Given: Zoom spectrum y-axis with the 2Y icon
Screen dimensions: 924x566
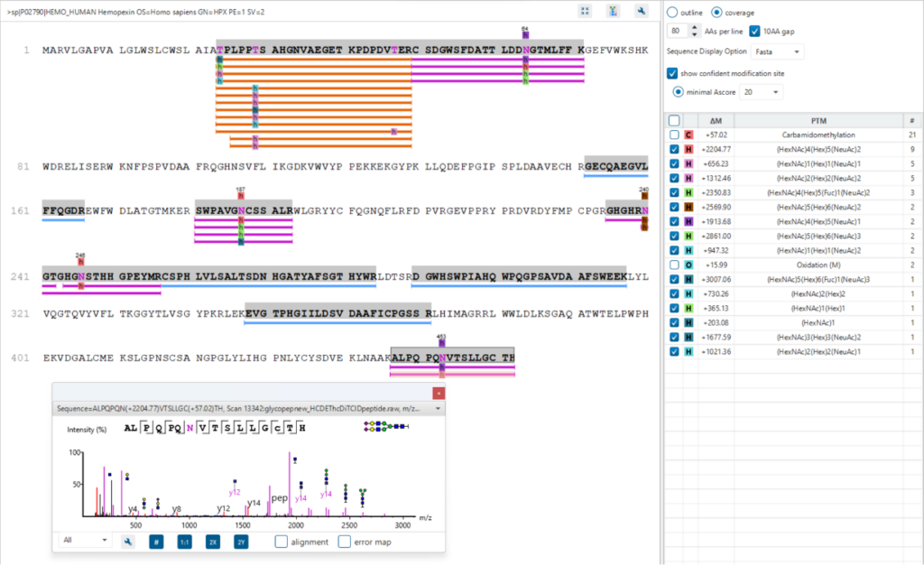Looking at the screenshot, I should point(240,541).
